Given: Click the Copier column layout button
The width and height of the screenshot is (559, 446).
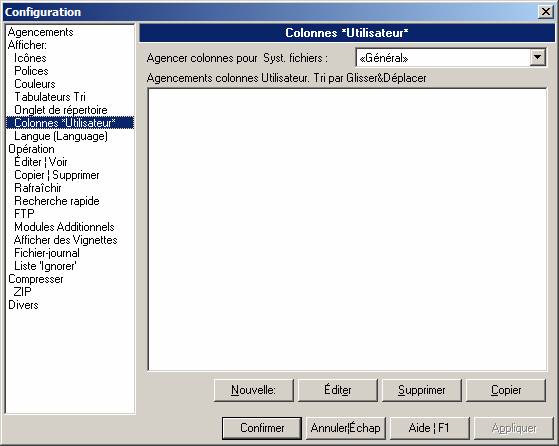Looking at the screenshot, I should [x=506, y=390].
